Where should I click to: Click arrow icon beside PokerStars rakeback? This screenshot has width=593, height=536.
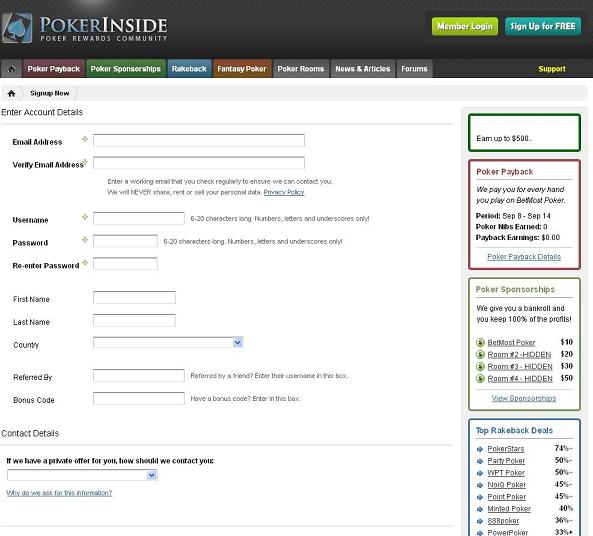(480, 449)
